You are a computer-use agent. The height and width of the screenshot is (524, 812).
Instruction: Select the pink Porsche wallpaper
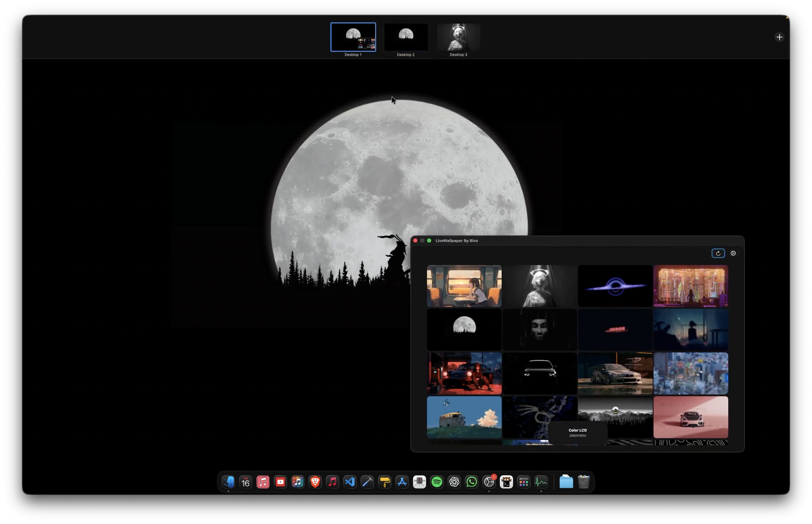coord(691,417)
